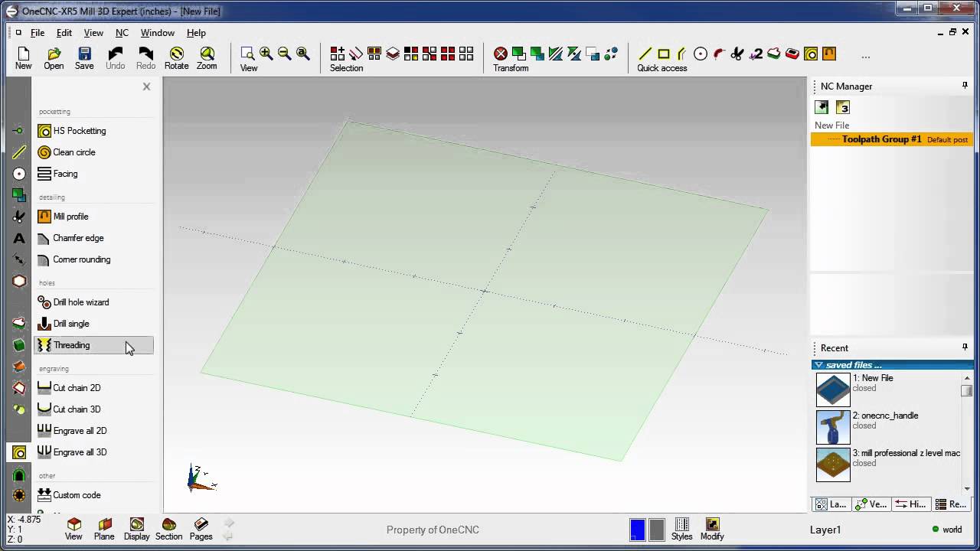
Task: Open the Help menu
Action: (196, 33)
